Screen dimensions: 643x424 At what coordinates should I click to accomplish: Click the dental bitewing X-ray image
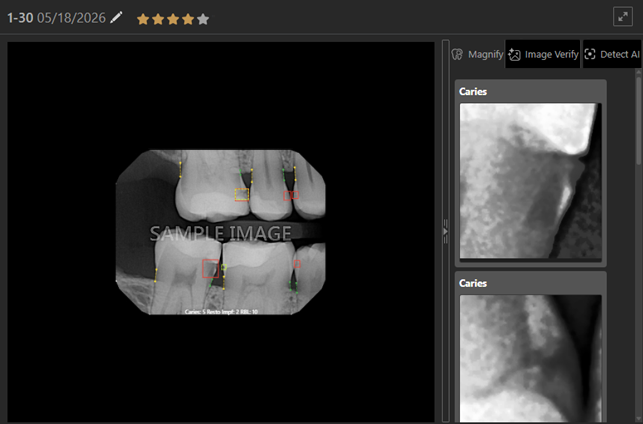pyautogui.click(x=221, y=232)
